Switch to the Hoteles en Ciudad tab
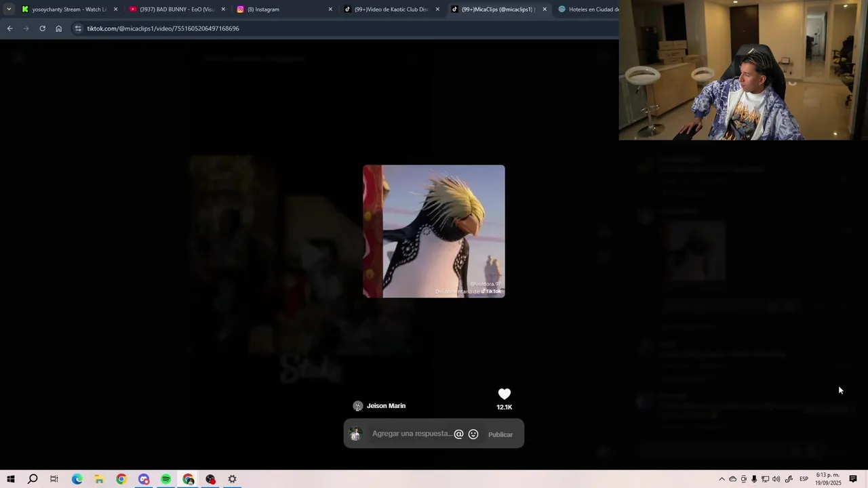Screen dimensions: 868x488 587,9
